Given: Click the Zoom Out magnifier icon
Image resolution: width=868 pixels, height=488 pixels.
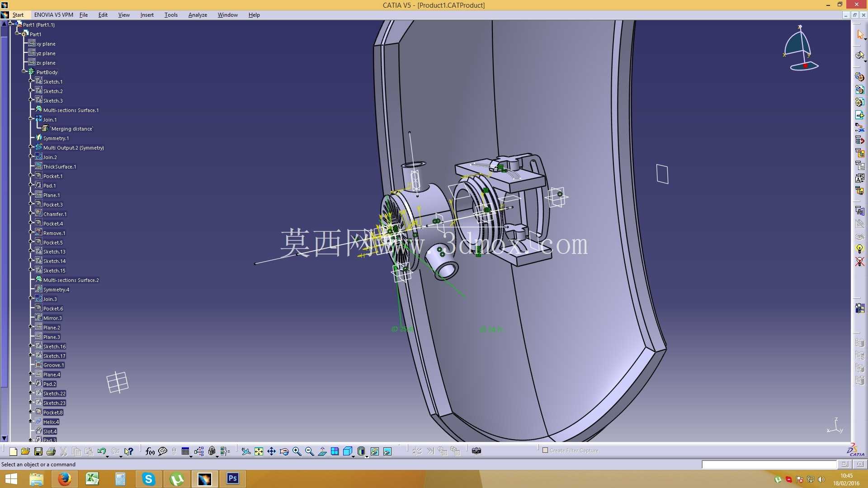Looking at the screenshot, I should click(x=310, y=451).
